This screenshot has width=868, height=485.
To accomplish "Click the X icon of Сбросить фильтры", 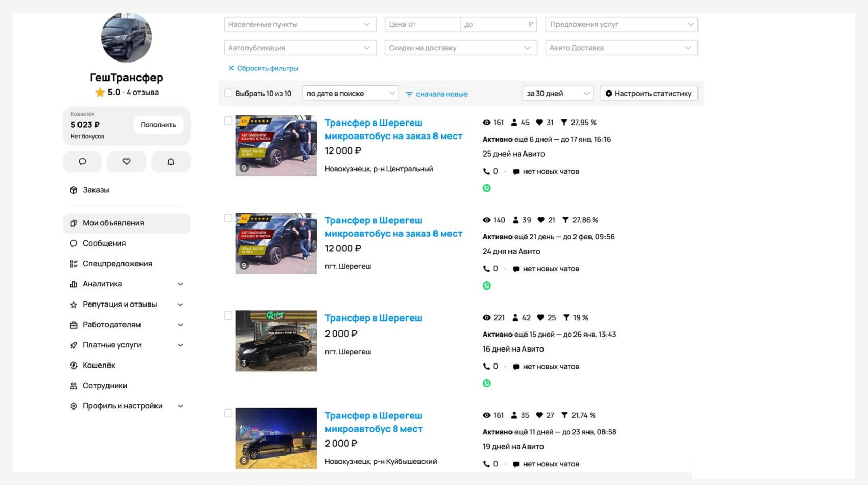I will 231,68.
